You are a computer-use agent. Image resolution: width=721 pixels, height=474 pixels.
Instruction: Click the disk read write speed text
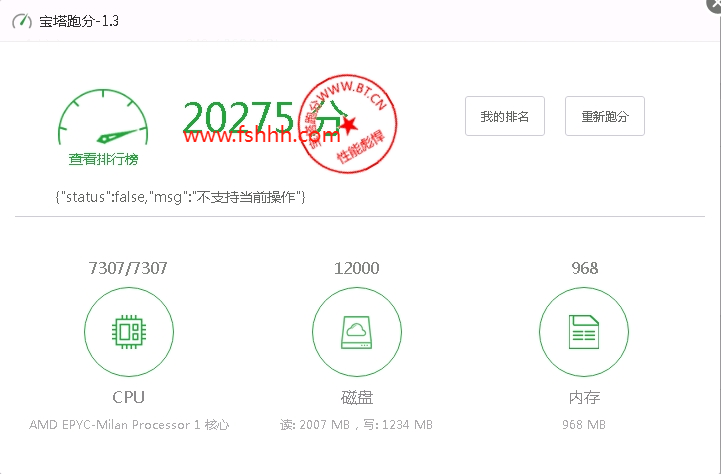point(356,424)
